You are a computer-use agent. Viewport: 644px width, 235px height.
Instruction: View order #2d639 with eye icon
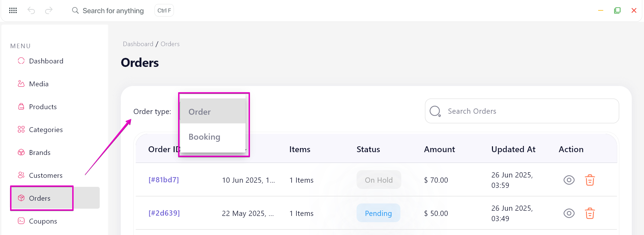(x=569, y=213)
